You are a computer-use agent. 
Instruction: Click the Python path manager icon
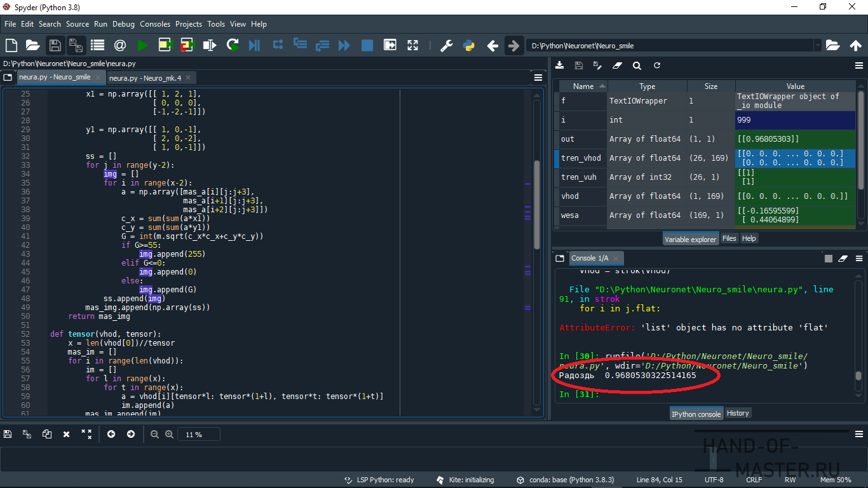pyautogui.click(x=469, y=45)
